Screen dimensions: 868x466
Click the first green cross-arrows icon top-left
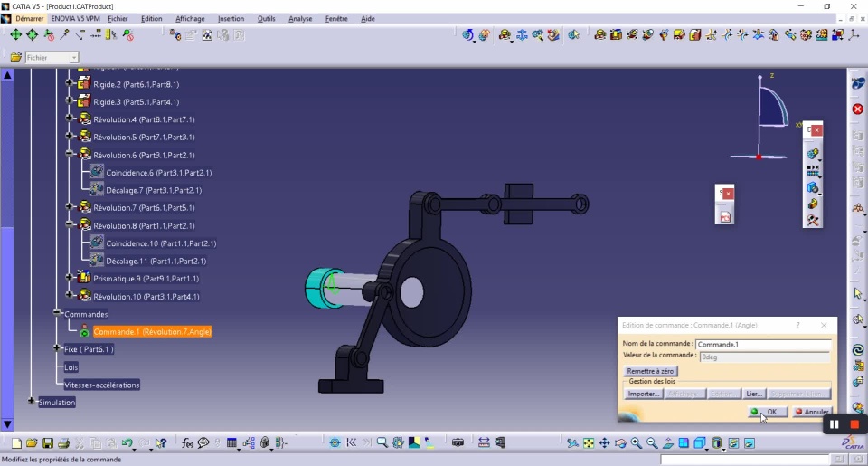[x=16, y=35]
